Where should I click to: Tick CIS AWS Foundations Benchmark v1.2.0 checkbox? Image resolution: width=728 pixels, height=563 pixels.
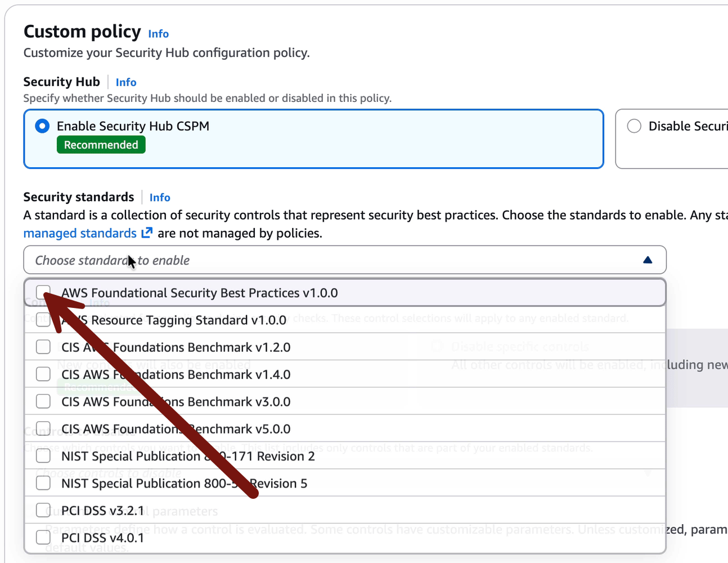[x=43, y=347]
